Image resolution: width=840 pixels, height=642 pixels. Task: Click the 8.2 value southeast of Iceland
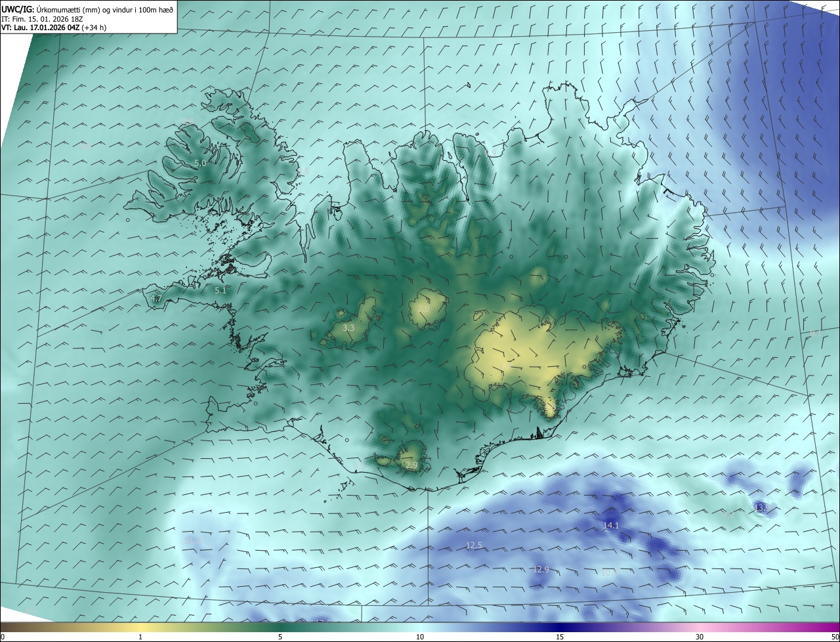pyautogui.click(x=728, y=515)
